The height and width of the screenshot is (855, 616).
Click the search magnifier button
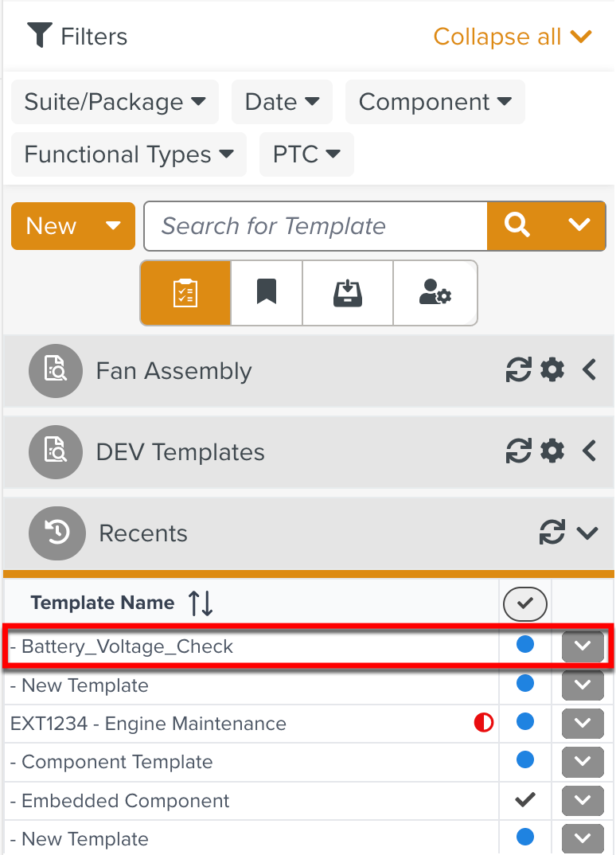tap(517, 226)
